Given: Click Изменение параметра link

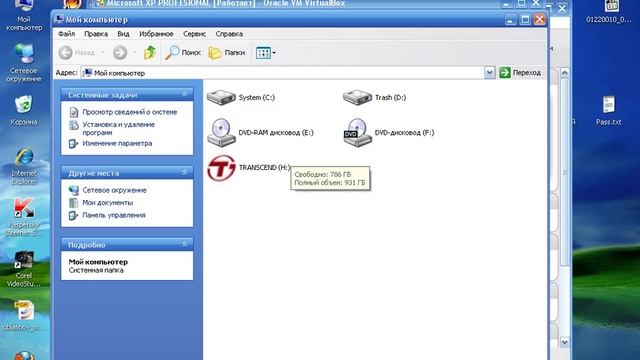Looking at the screenshot, I should 117,143.
